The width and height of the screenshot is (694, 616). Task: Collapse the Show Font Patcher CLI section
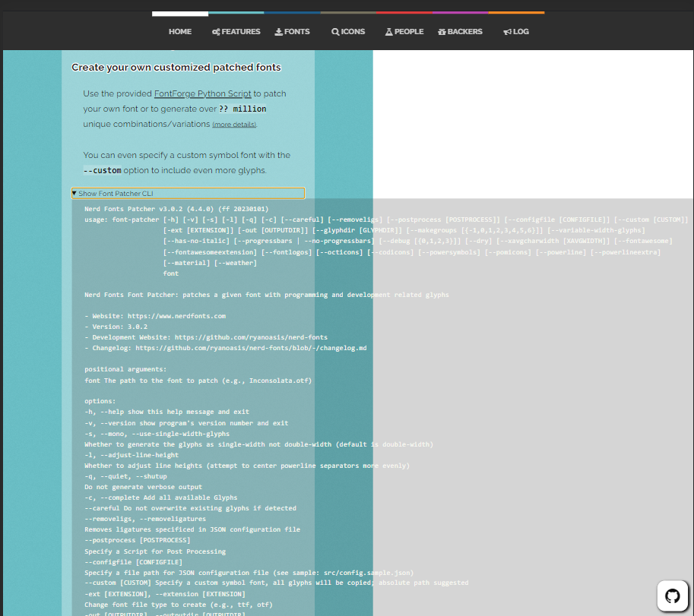(x=188, y=193)
